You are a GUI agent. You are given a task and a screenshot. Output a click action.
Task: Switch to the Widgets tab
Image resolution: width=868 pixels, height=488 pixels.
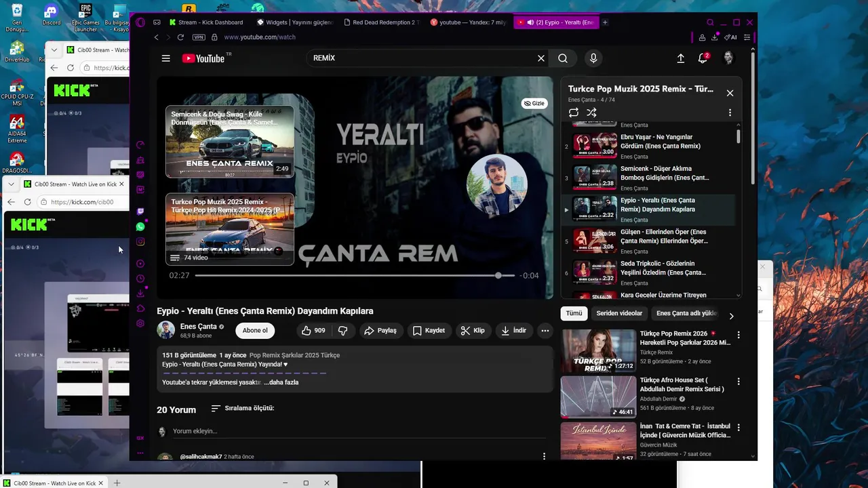[x=295, y=22]
